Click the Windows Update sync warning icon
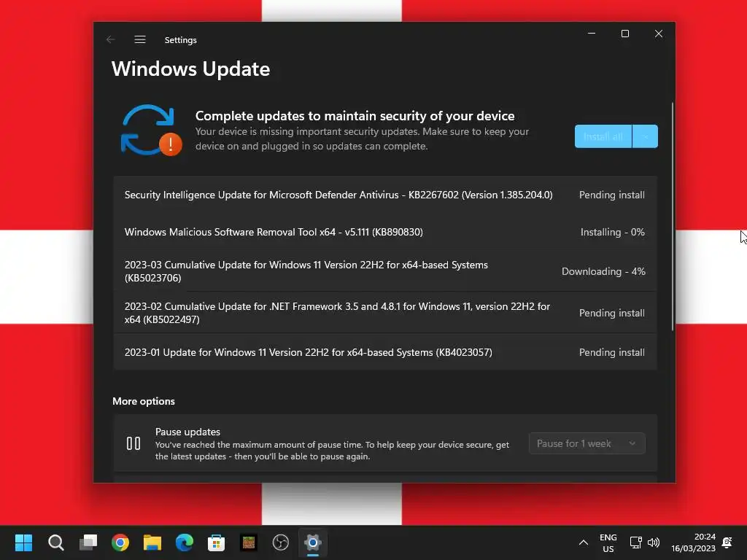The image size is (747, 560). point(150,131)
